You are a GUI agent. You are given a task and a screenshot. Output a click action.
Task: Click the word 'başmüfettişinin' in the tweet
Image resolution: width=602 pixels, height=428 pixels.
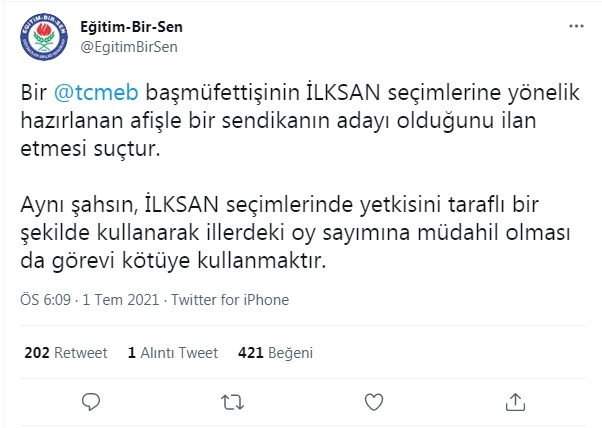204,92
